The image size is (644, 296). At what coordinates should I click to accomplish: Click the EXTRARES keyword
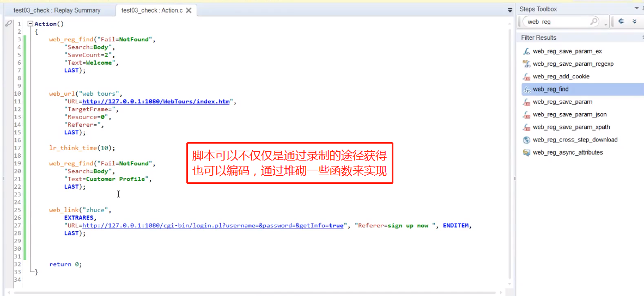tap(79, 218)
